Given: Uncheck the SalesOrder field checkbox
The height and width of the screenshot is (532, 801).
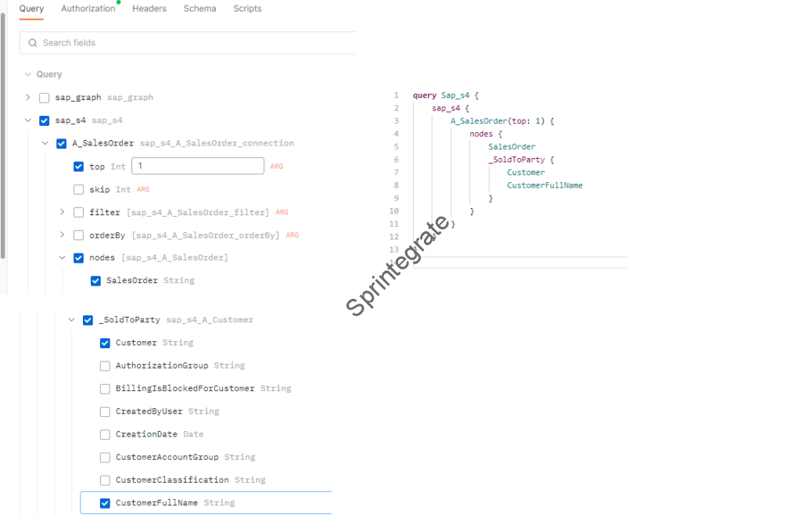Looking at the screenshot, I should click(x=95, y=281).
